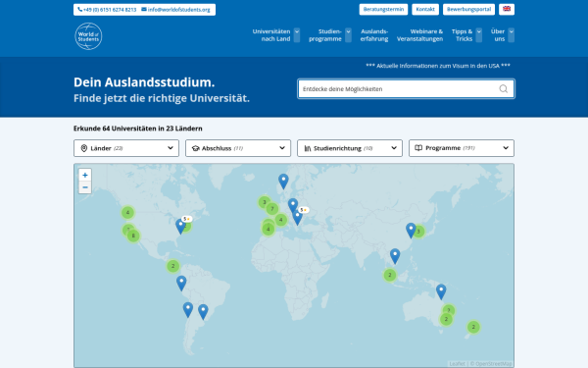Image resolution: width=588 pixels, height=368 pixels.
Task: Select the northern Germany-Poland map pin
Action: (293, 206)
